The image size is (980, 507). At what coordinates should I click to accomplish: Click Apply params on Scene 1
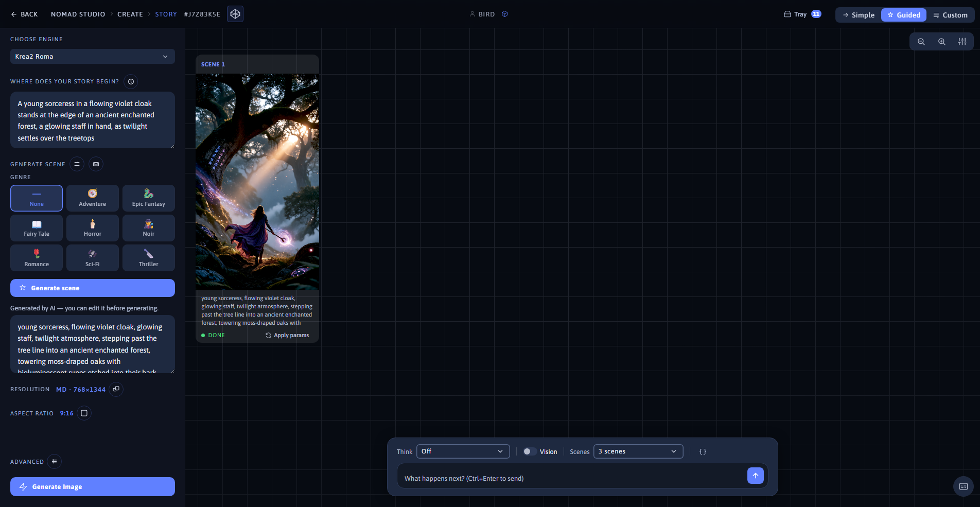pyautogui.click(x=287, y=335)
